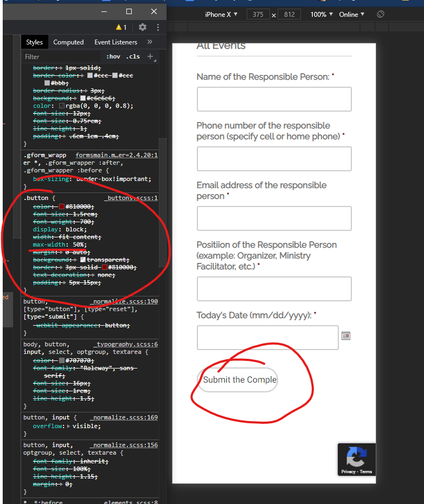This screenshot has height=504, width=424.
Task: Switch to the Computed tab
Action: 68,42
